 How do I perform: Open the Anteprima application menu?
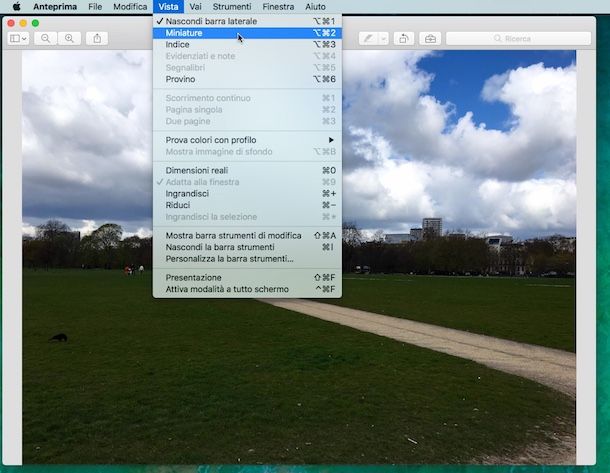[55, 7]
